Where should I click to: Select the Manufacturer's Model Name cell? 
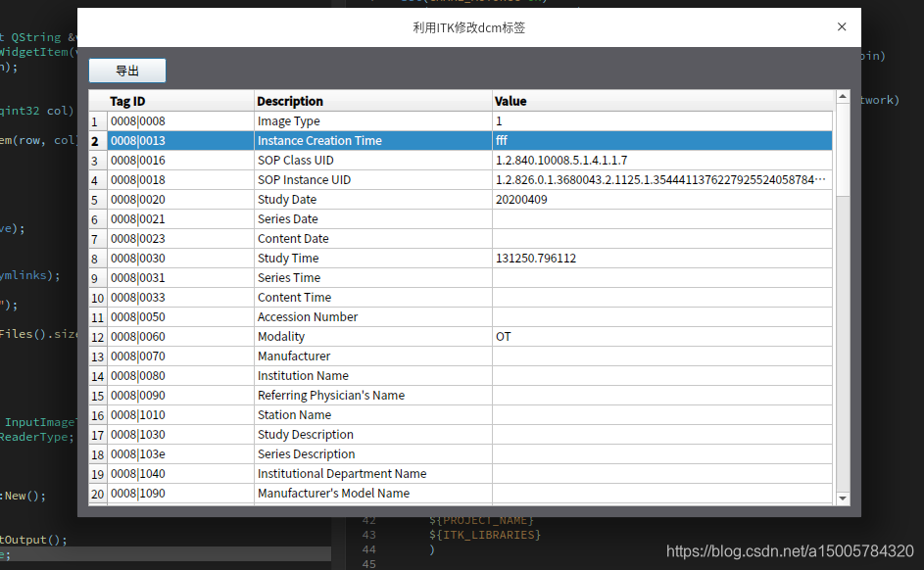point(373,493)
